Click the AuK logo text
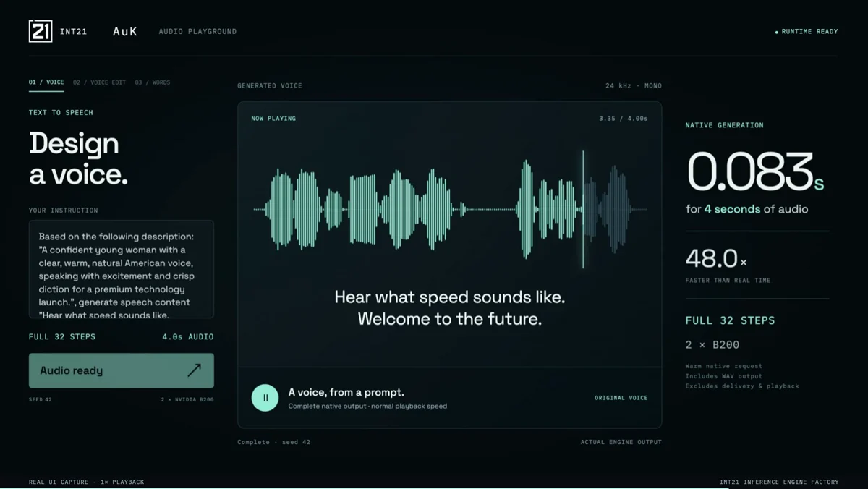 pos(124,31)
